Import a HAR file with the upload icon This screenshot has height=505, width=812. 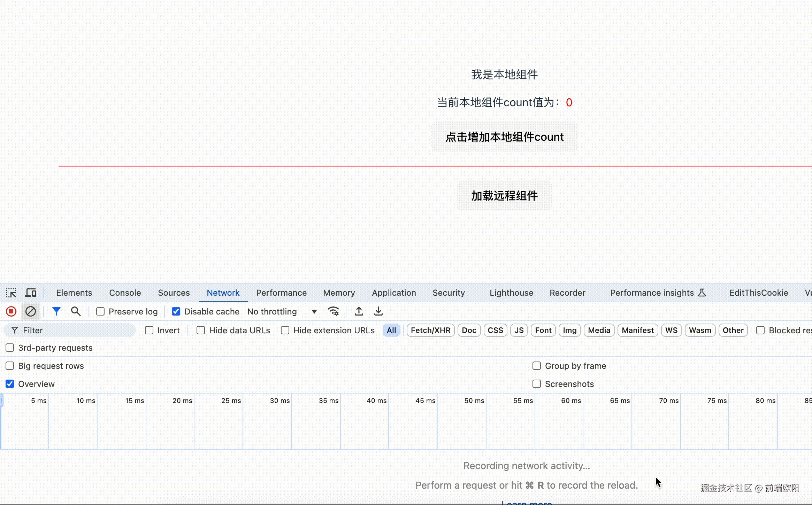point(359,311)
